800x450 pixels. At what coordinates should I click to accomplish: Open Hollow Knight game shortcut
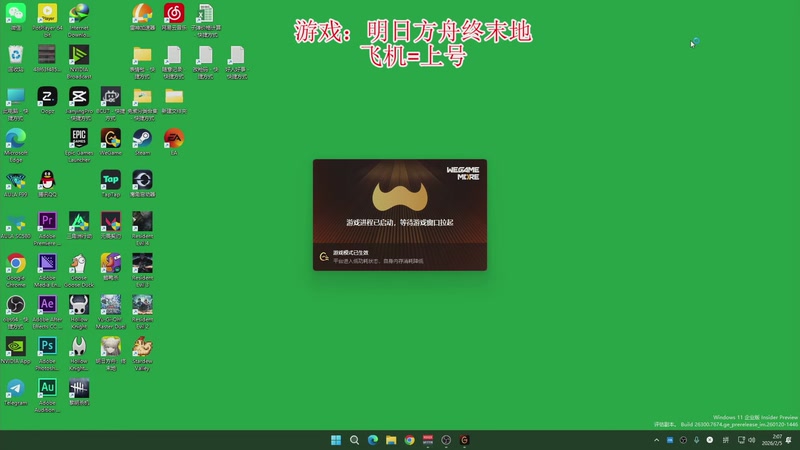79,312
